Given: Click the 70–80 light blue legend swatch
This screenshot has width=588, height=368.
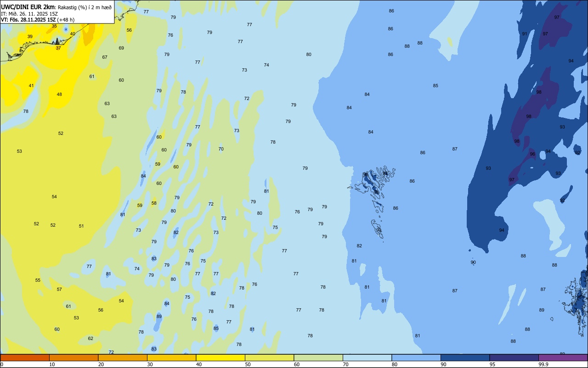Looking at the screenshot, I should [367, 357].
